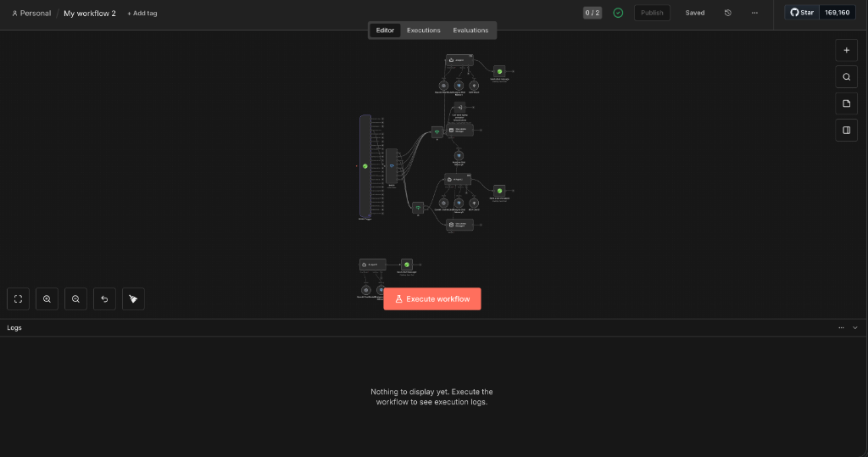
Task: Select the chat model sub-node under the detached AI Agent
Action: (x=366, y=290)
